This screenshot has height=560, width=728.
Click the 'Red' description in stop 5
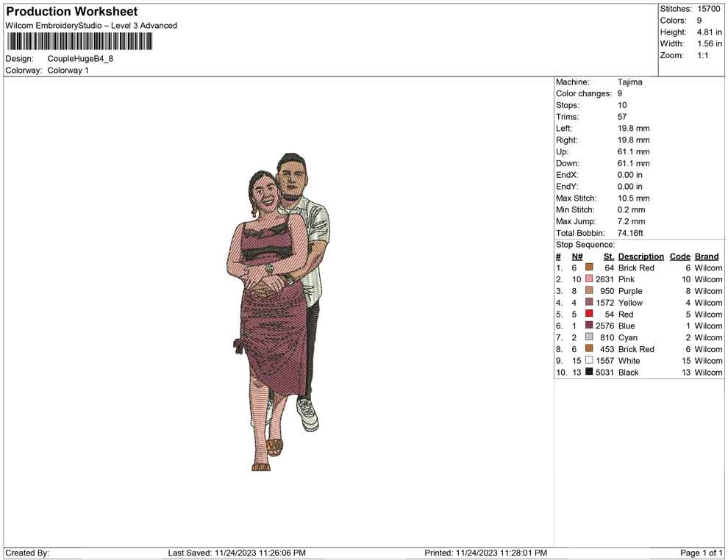coord(626,314)
